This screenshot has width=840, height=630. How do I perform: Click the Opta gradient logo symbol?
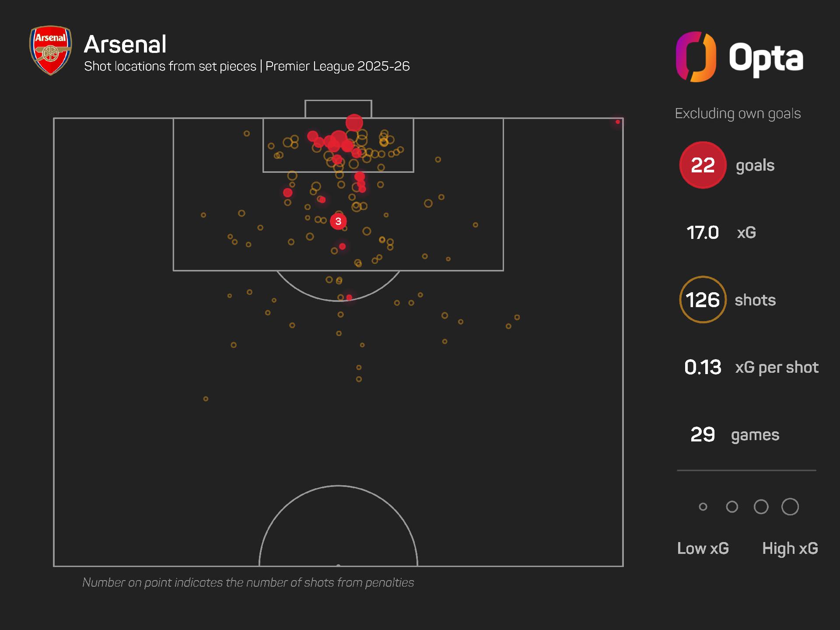click(696, 57)
